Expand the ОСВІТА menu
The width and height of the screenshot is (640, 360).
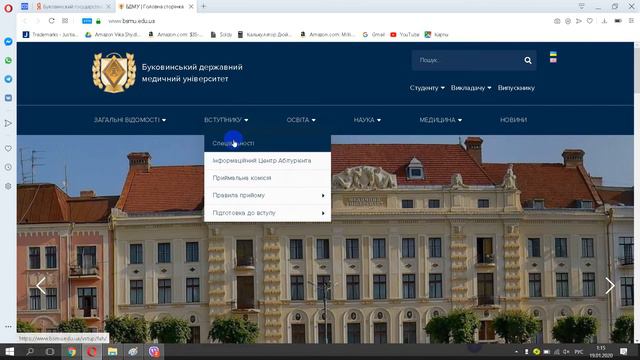[x=301, y=120]
